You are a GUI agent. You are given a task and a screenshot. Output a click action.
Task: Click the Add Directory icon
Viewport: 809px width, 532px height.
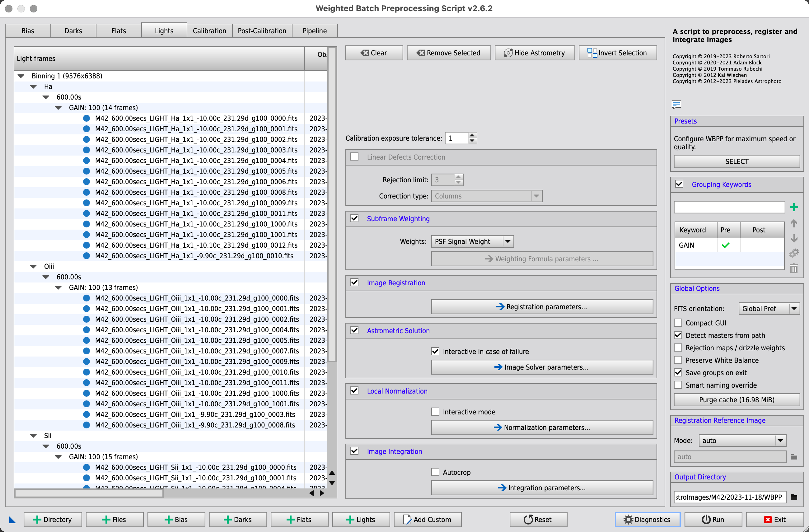pos(52,519)
